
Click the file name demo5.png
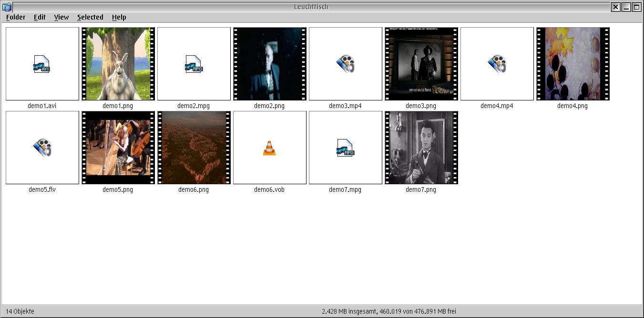[x=118, y=189]
